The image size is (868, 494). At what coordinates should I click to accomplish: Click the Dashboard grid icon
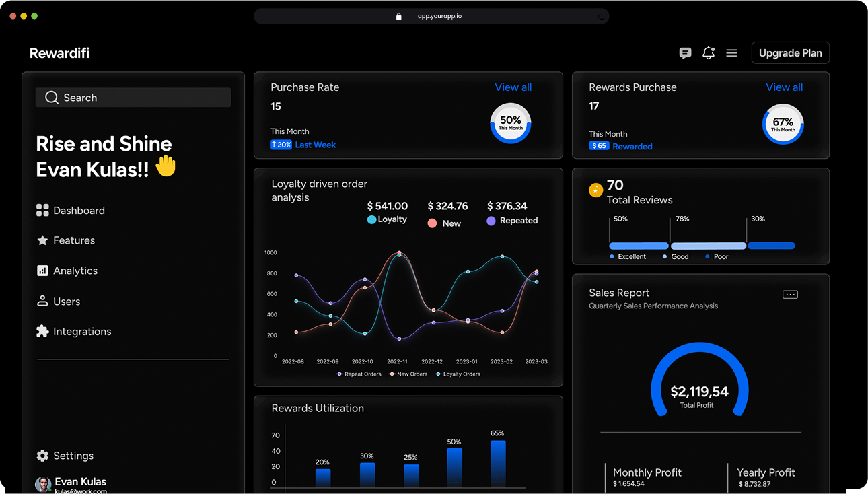pyautogui.click(x=42, y=211)
